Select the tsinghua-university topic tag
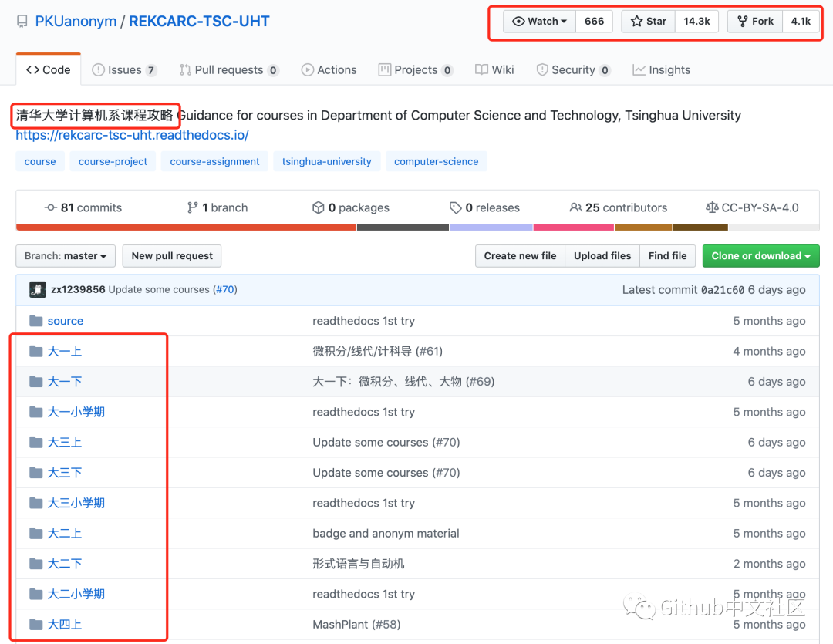833x644 pixels. pos(327,161)
